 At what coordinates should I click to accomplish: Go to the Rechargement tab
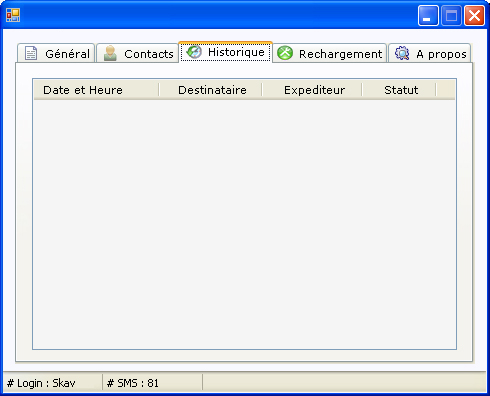tap(330, 53)
